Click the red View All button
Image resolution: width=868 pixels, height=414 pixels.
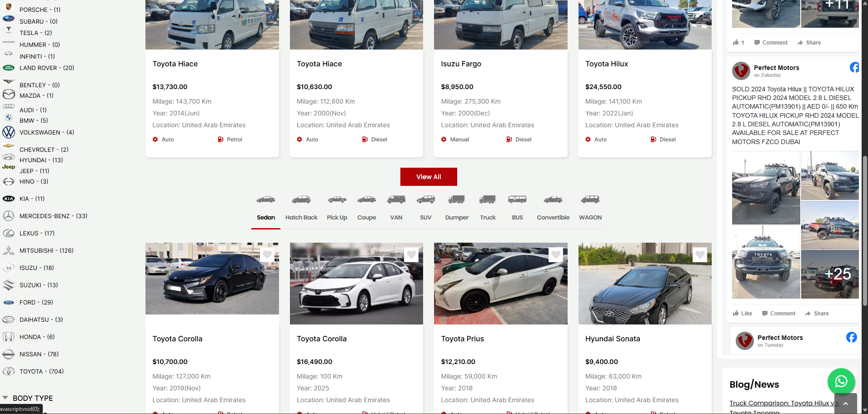[429, 177]
